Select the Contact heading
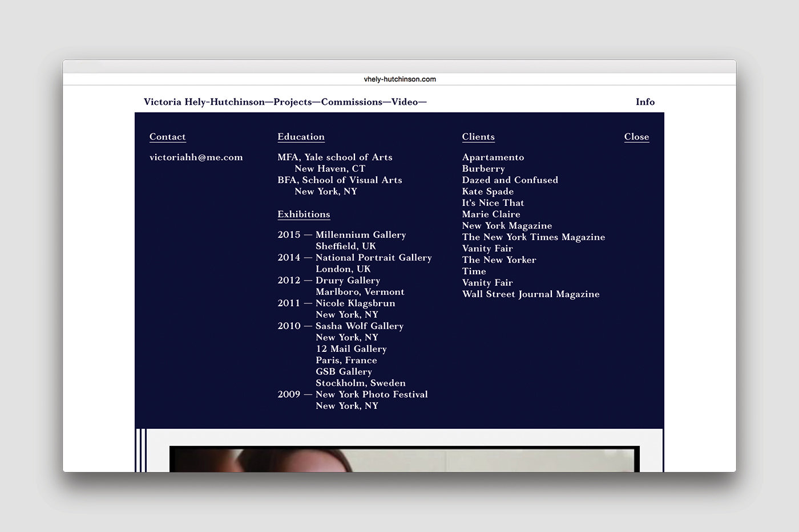Screen dimensions: 799x532 point(167,137)
